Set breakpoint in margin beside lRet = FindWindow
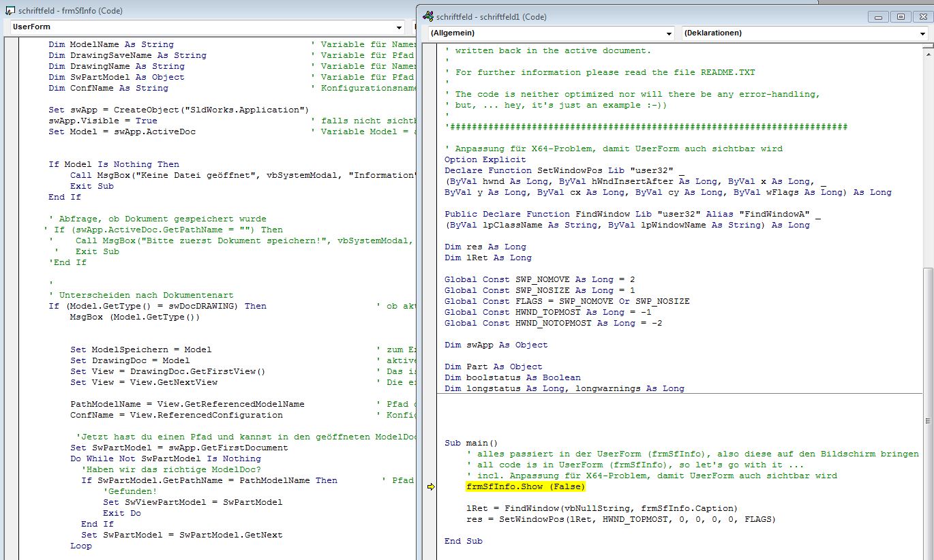934x560 pixels. point(431,508)
